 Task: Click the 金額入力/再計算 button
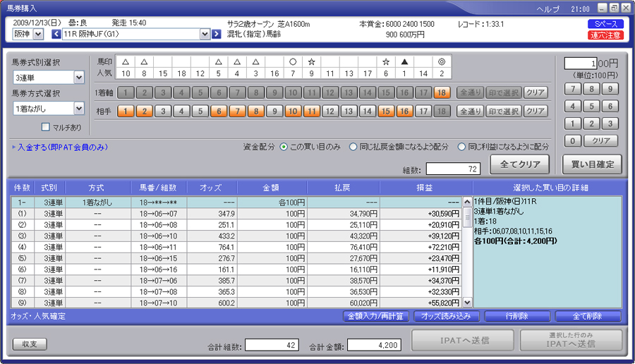pyautogui.click(x=376, y=316)
